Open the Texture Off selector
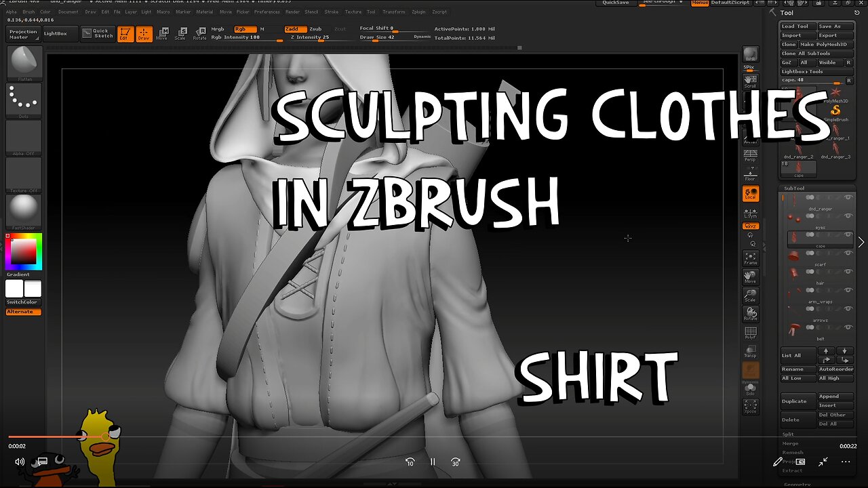This screenshot has height=488, width=868. tap(24, 175)
